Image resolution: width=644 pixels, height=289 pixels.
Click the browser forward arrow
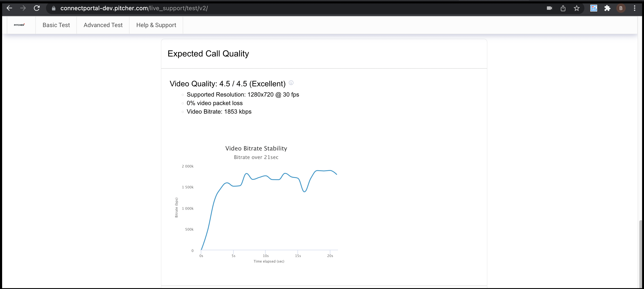click(x=23, y=8)
